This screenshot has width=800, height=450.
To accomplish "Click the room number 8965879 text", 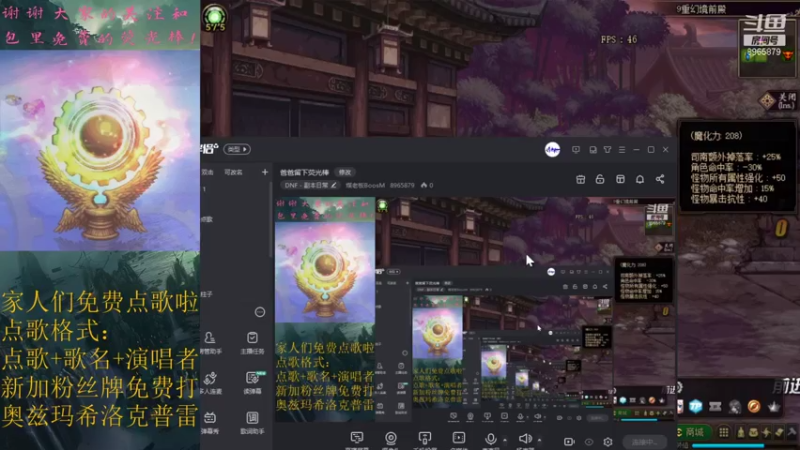I will click(x=402, y=185).
